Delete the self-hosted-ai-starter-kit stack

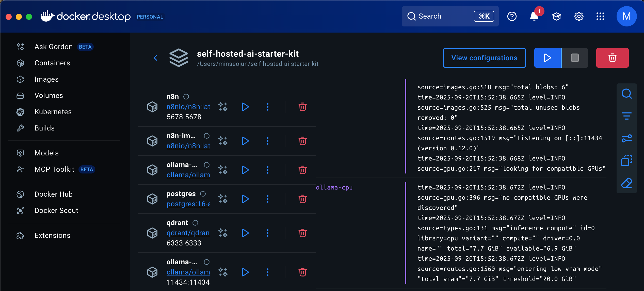[x=612, y=58]
